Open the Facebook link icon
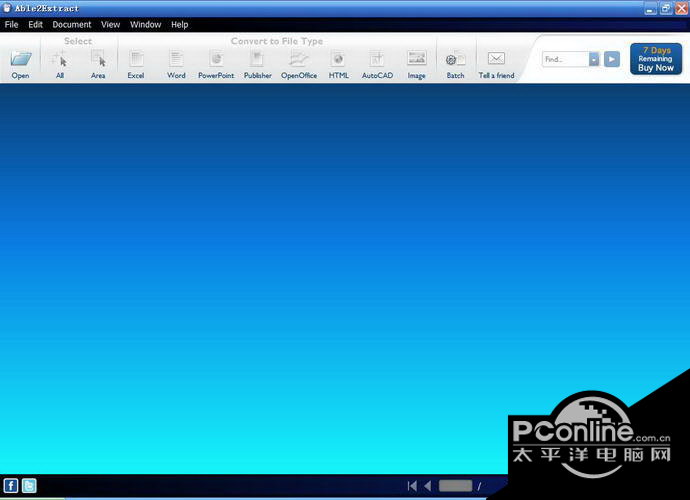Screen dimensions: 690x500 [11, 486]
